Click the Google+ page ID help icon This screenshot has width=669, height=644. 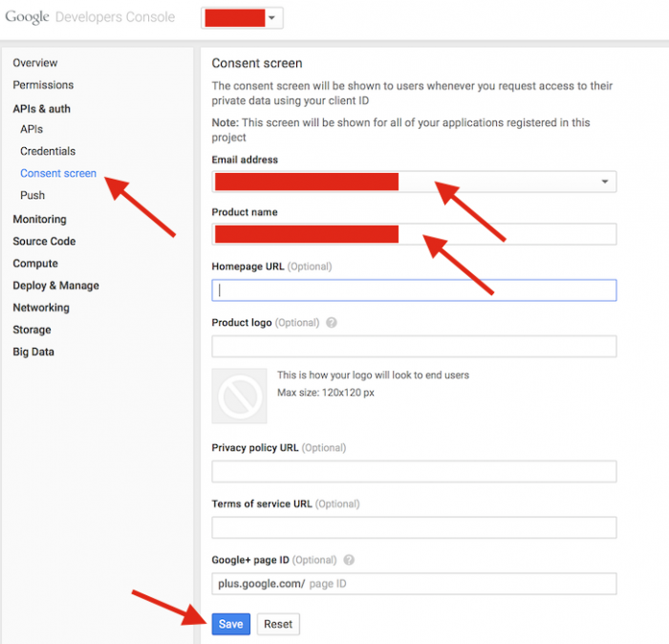tap(349, 560)
